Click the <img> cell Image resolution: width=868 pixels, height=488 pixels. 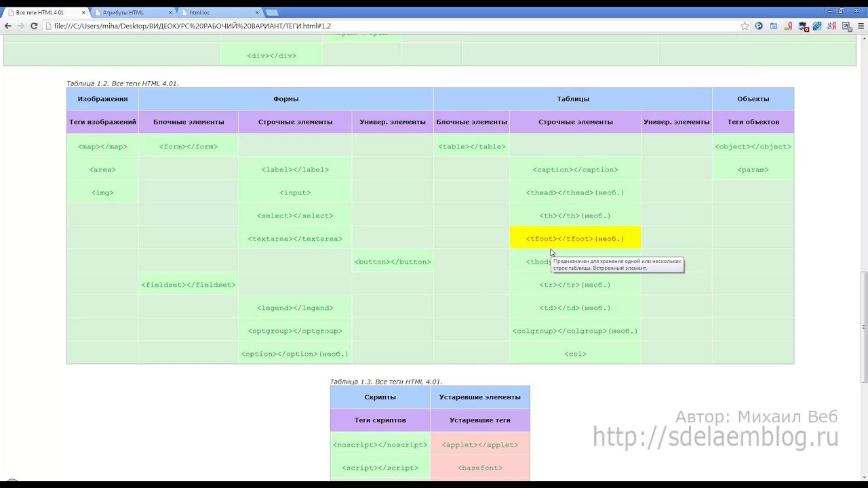(x=102, y=192)
